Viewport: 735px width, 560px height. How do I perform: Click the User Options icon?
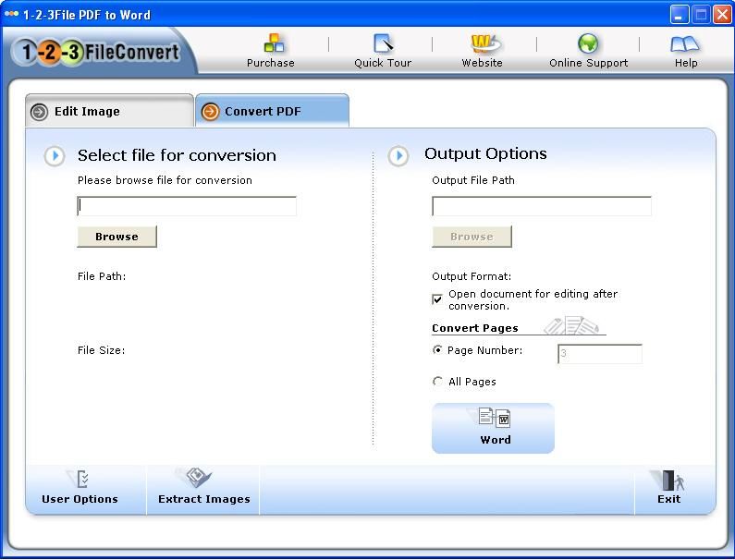coord(80,479)
